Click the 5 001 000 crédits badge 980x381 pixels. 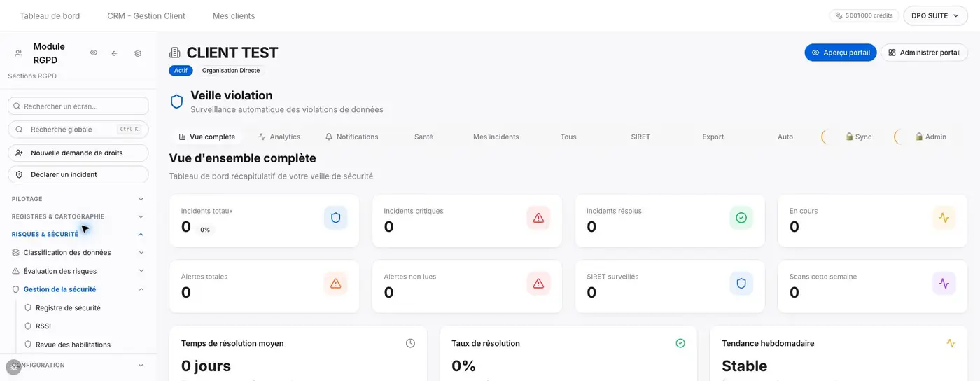coord(864,15)
